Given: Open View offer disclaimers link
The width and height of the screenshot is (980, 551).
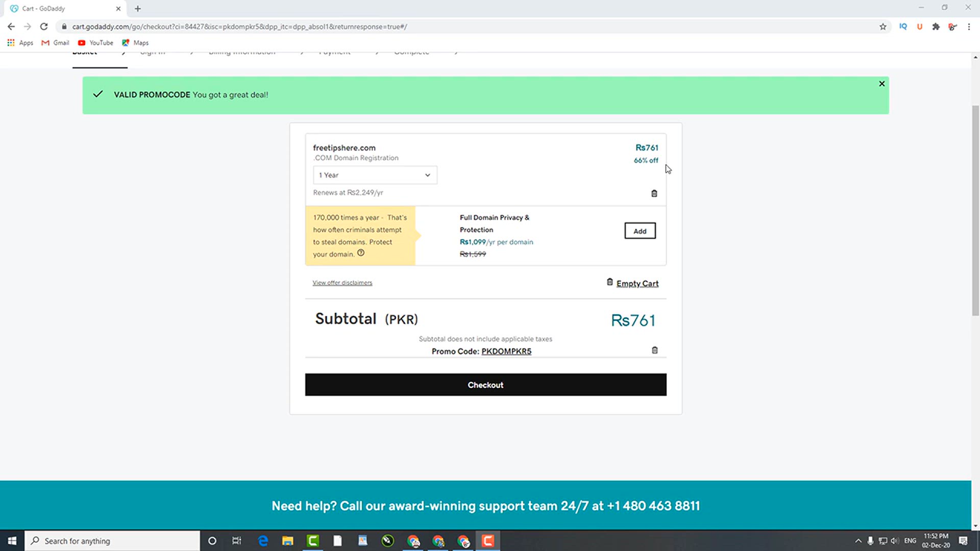Looking at the screenshot, I should coord(342,283).
